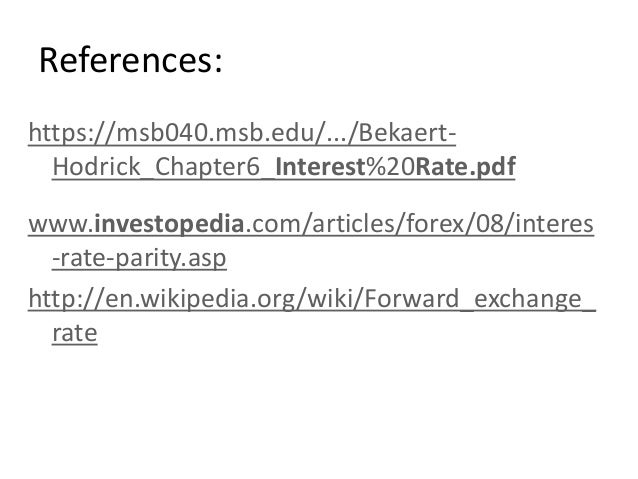Click the https:// prefix of first reference
Image resolution: width=638 pixels, height=479 pixels.
point(72,132)
